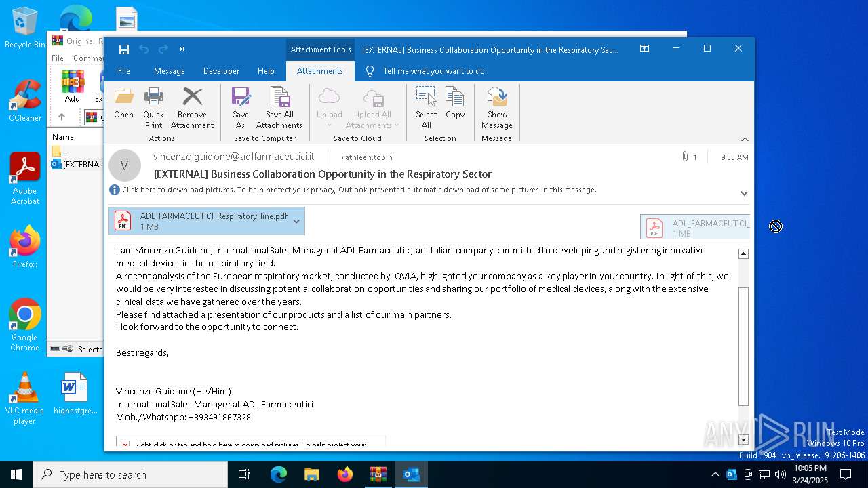
Task: Click the Redo arrow icon
Action: [x=163, y=49]
